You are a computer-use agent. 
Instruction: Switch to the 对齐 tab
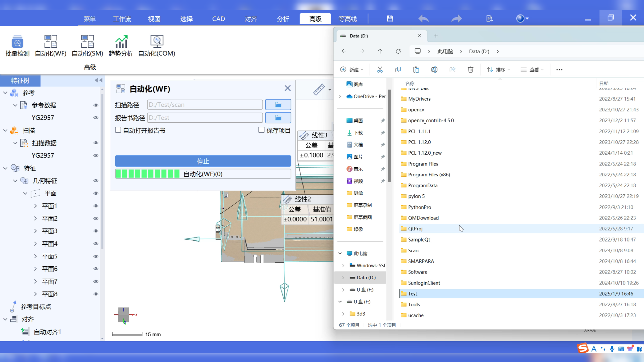coord(251,19)
